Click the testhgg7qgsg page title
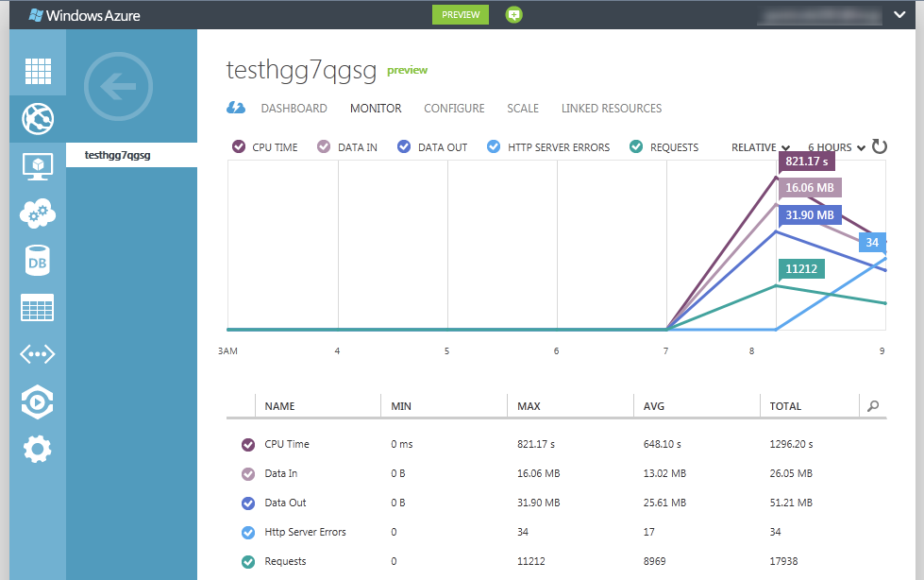Image resolution: width=924 pixels, height=580 pixels. (301, 71)
